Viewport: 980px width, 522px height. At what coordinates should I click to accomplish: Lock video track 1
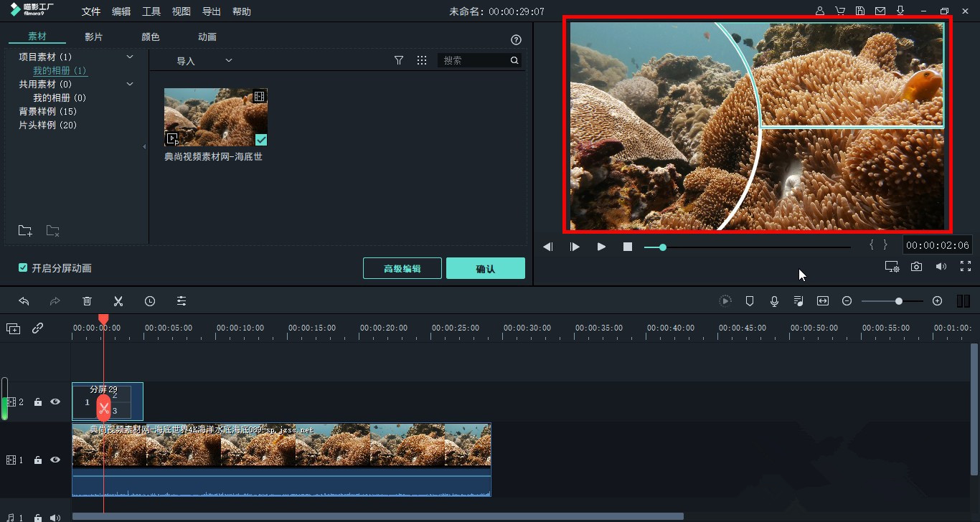(38, 460)
